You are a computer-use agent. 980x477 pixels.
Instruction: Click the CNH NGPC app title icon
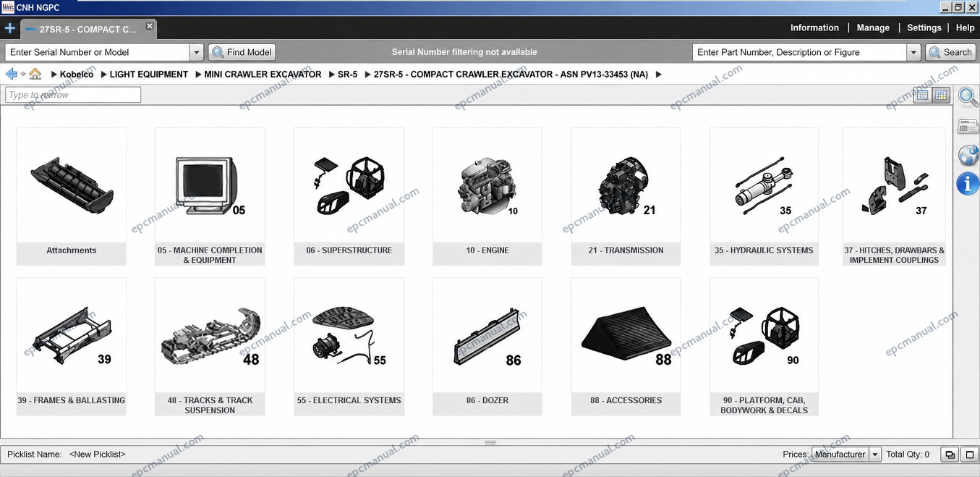7,7
